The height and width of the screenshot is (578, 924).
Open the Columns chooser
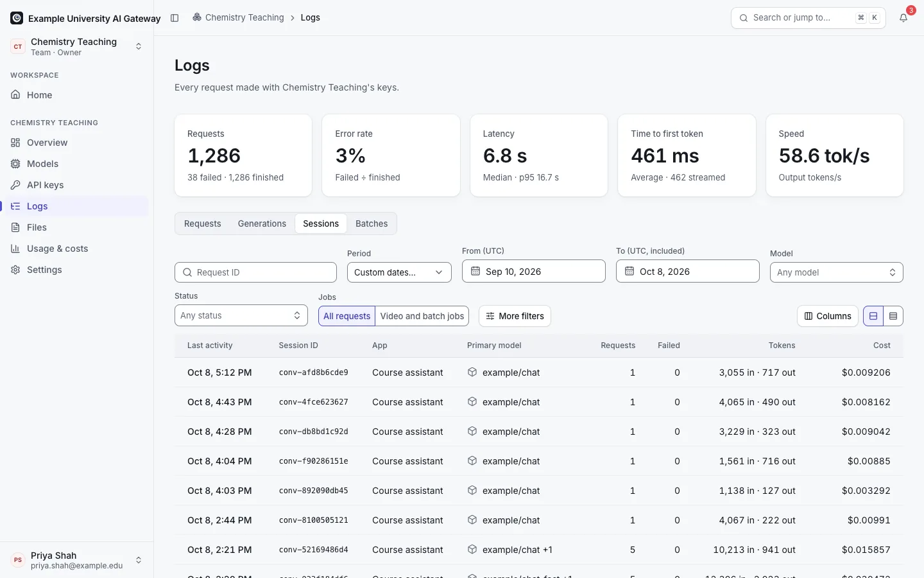click(x=828, y=316)
